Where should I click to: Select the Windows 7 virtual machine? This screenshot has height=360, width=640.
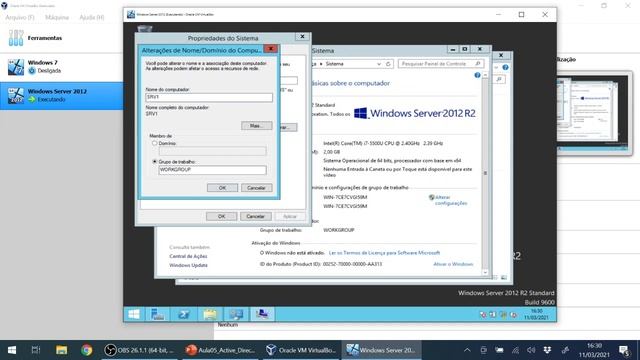[61, 67]
